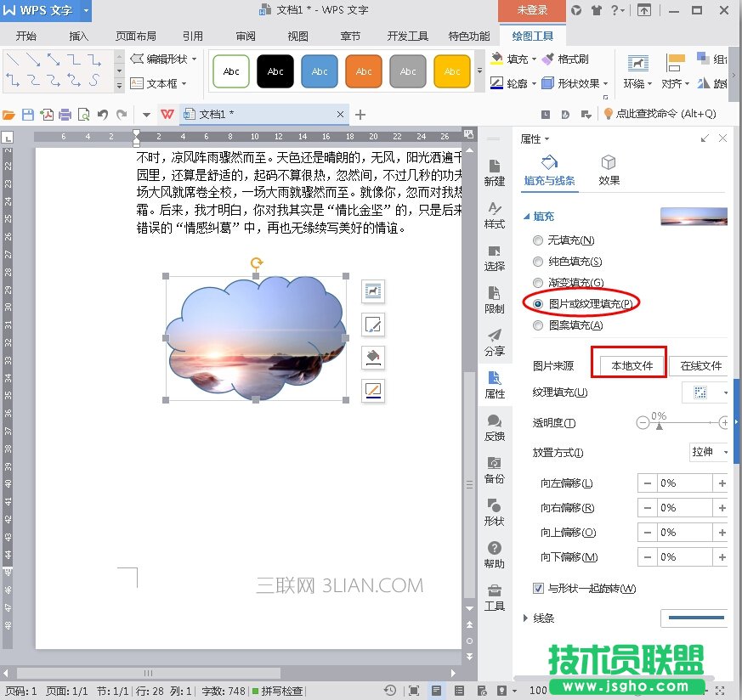Open the 效果 (Effects) properties tab

[609, 170]
